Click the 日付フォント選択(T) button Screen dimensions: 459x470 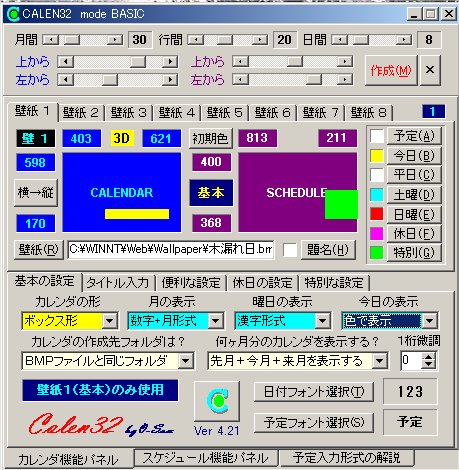tap(314, 392)
